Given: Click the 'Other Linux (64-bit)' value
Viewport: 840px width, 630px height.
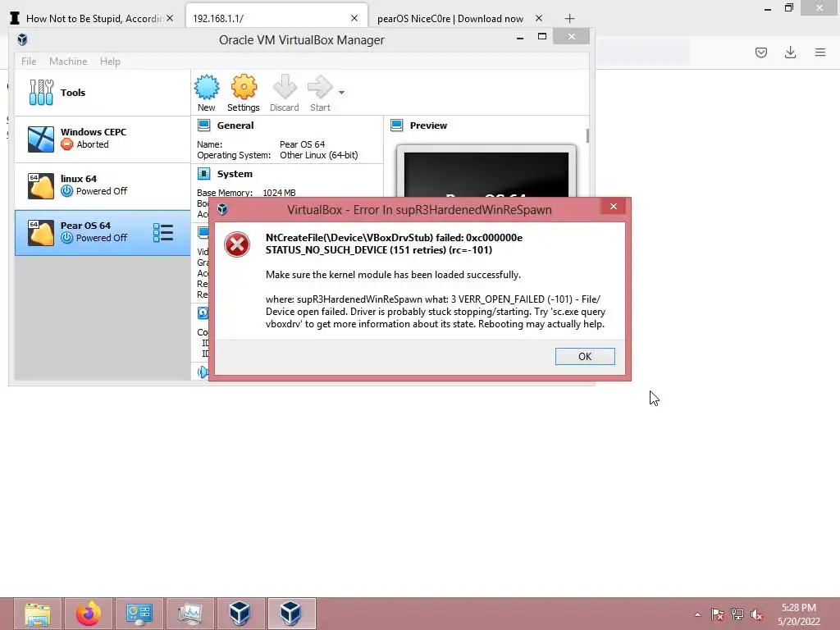Looking at the screenshot, I should coord(319,155).
